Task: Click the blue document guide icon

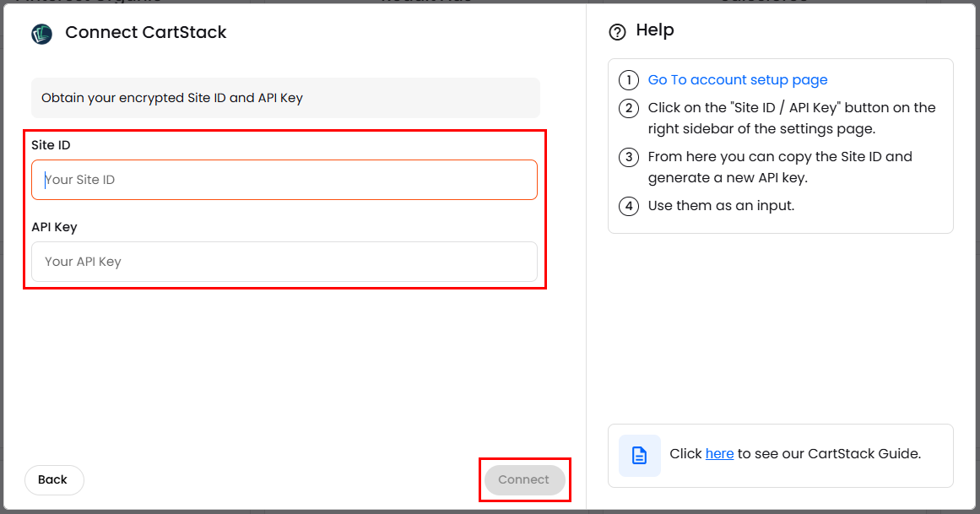Action: (x=639, y=456)
